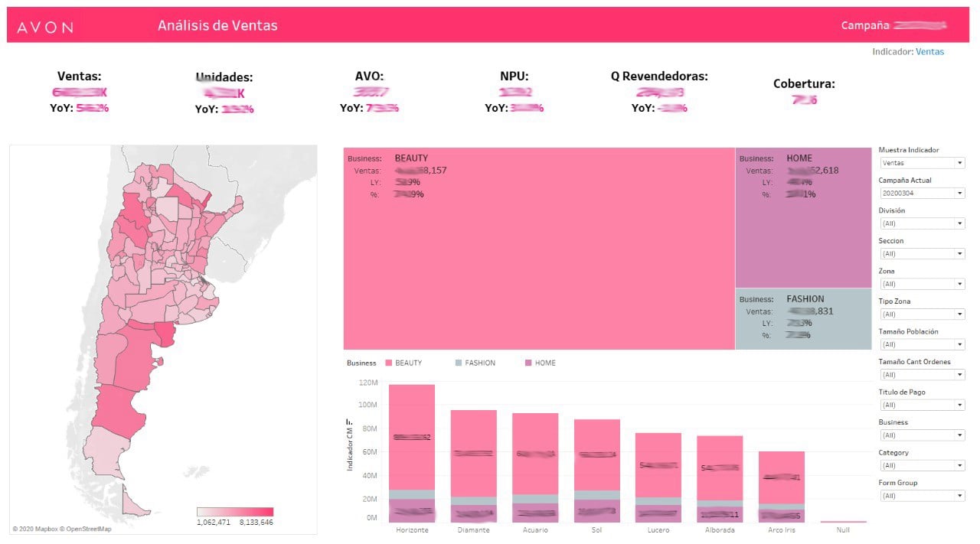Select the BEAUTY legend color swatch
Screen dimensions: 980x544
pos(389,363)
